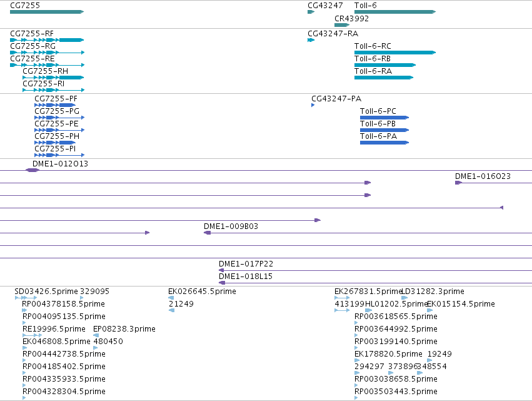Select the Toll-6-PB protein bar
Image resolution: width=532 pixels, height=401 pixels.
tap(384, 130)
